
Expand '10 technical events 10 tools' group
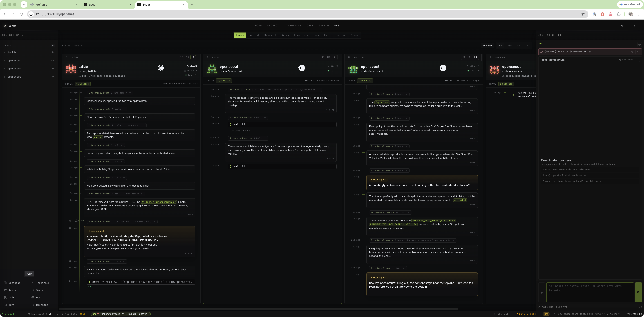(391, 212)
